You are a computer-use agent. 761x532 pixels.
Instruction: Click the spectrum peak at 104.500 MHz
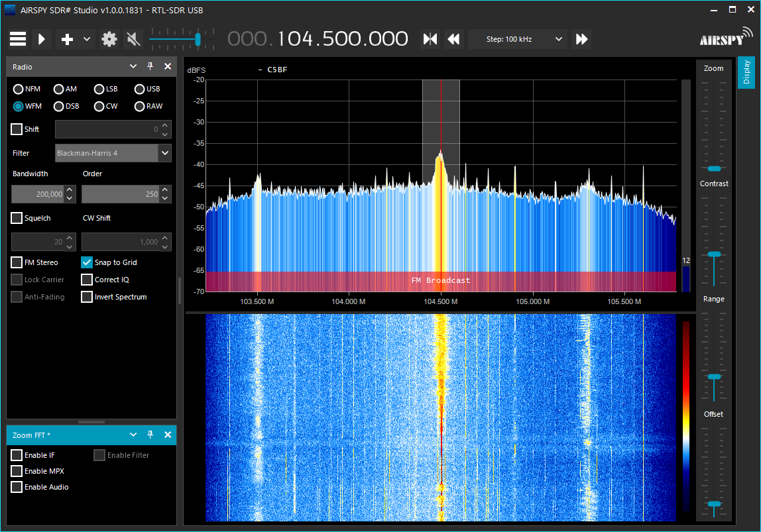coord(441,154)
